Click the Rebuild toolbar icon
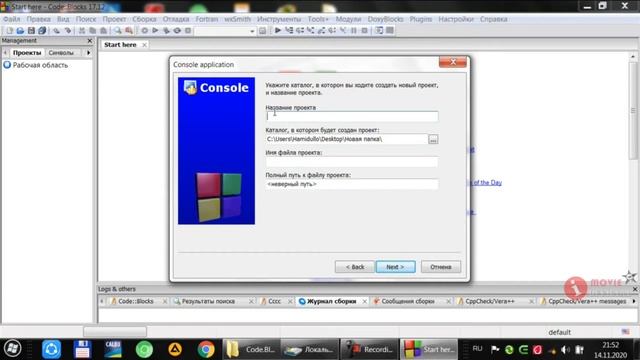The height and width of the screenshot is (360, 640). click(177, 31)
